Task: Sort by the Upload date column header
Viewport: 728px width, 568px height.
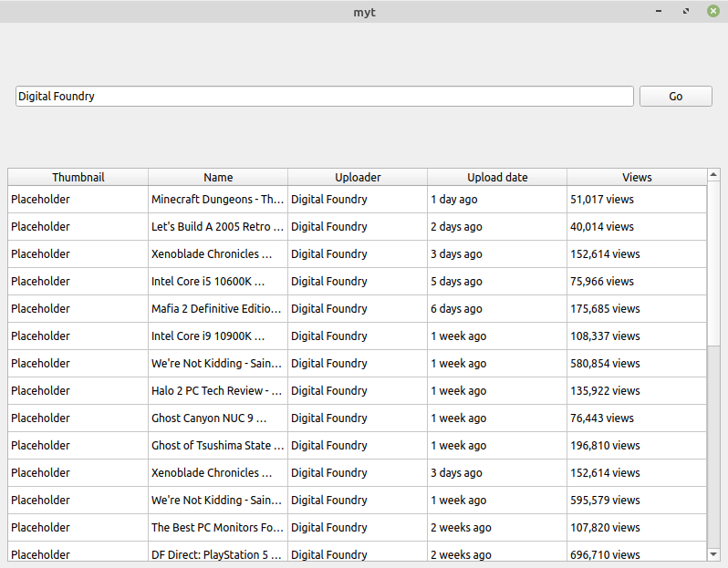Action: pos(497,177)
